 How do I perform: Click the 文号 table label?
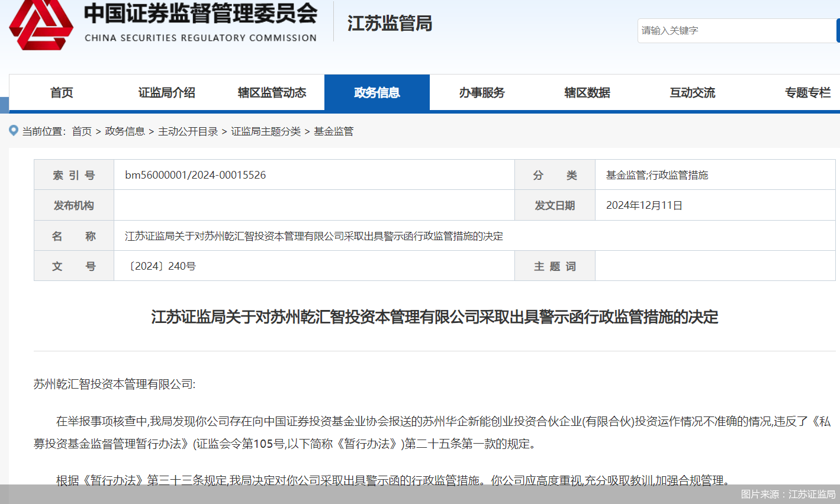point(74,266)
